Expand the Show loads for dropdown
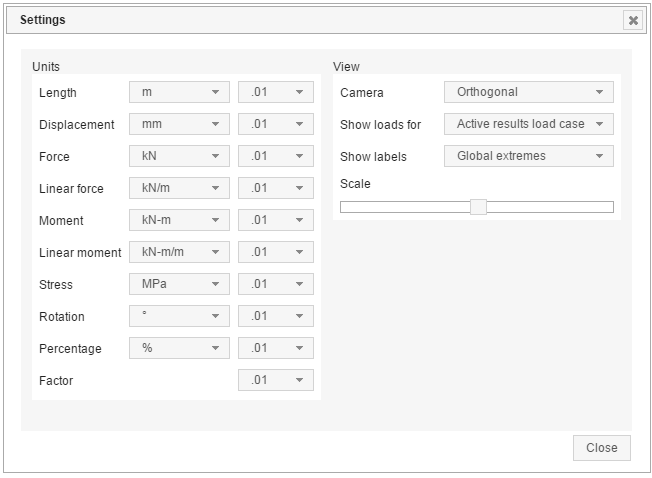 [x=528, y=124]
